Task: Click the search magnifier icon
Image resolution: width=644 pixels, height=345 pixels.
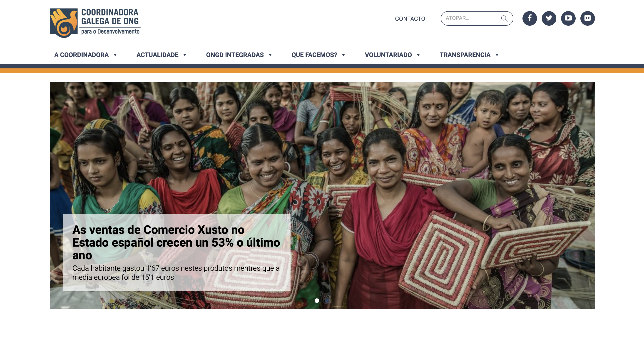Action: pos(504,18)
